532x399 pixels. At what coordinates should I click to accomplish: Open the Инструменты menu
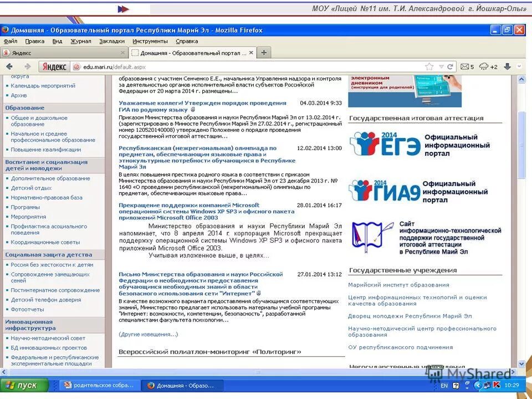click(150, 41)
